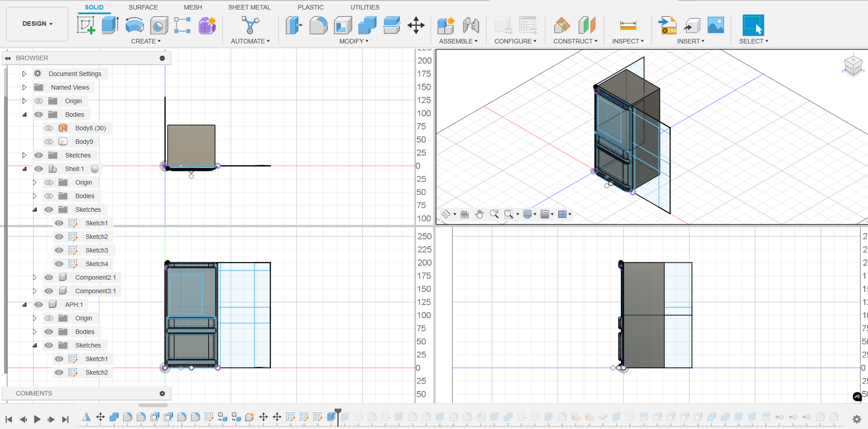The image size is (868, 429).
Task: Open the Automate tool icon
Action: [250, 25]
